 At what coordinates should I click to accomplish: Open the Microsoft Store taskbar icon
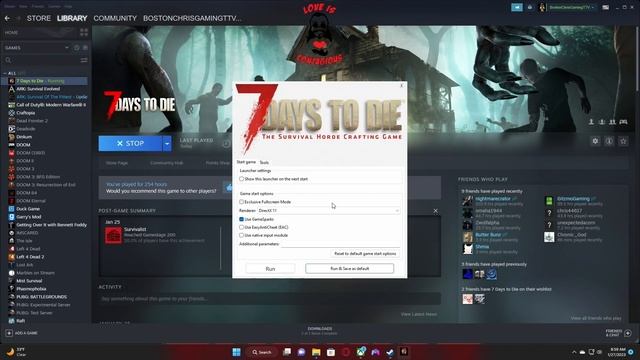331,352
